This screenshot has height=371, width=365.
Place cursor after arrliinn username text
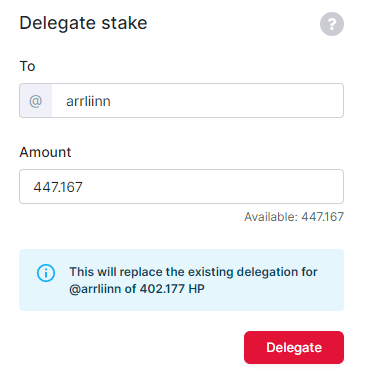pos(112,101)
